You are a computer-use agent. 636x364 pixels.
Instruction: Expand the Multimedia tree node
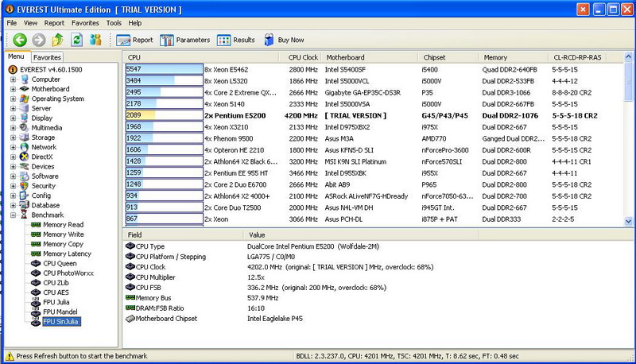tap(13, 128)
